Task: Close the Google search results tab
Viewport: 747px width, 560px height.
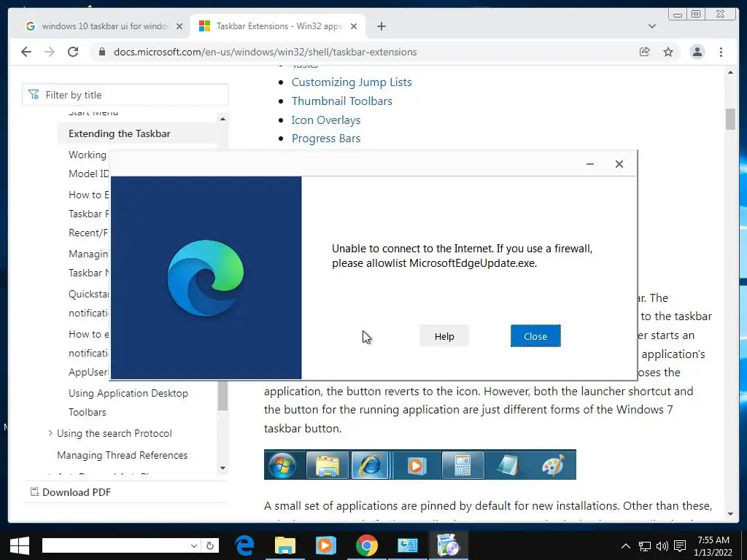Action: pyautogui.click(x=179, y=26)
